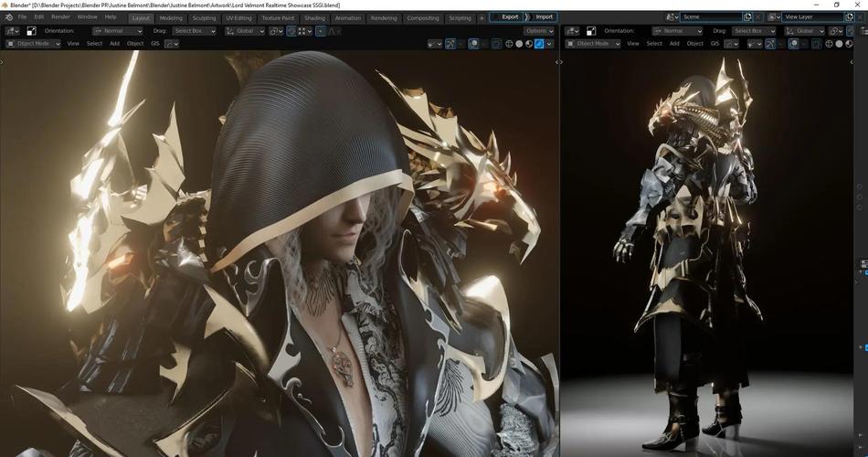Open the Orientation Normal dropdown on left
868x457 pixels.
tap(117, 31)
